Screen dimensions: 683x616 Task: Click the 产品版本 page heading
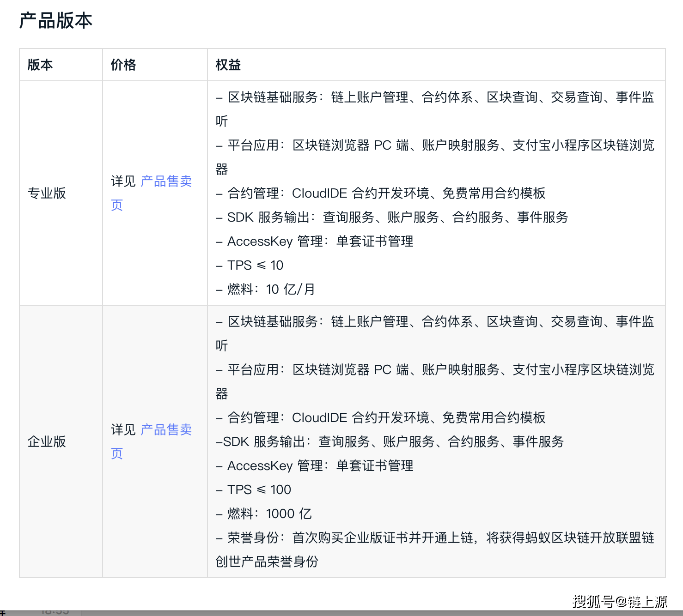point(56,21)
